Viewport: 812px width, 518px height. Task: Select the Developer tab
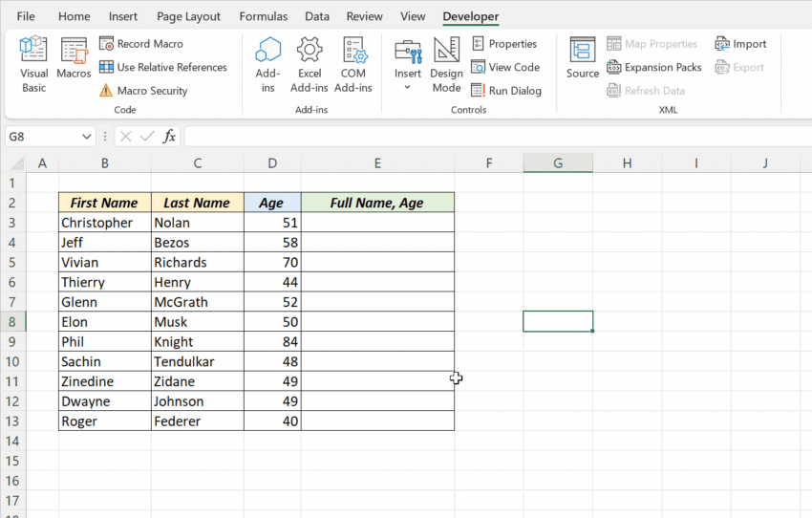click(471, 16)
